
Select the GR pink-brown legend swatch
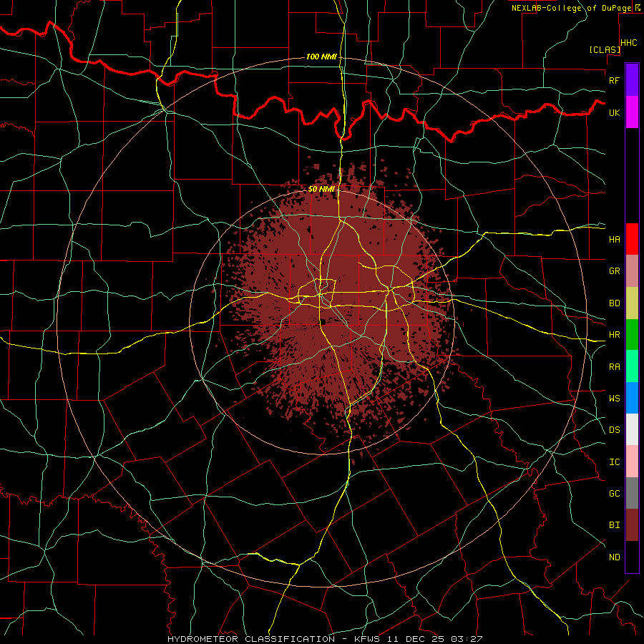[x=632, y=271]
